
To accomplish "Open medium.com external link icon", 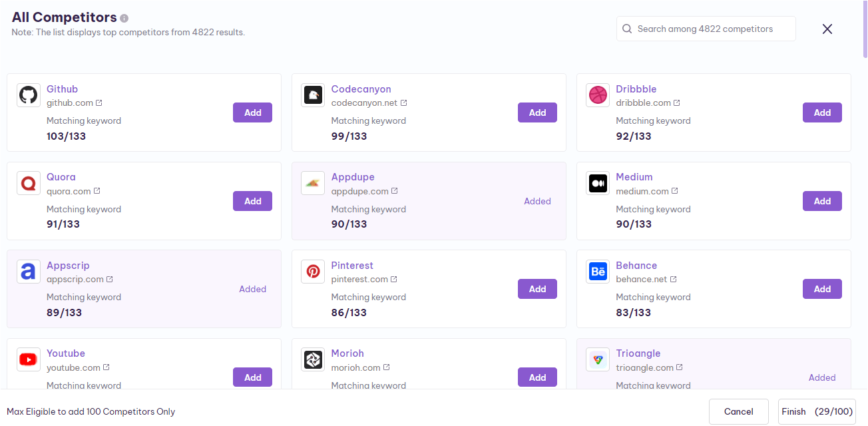I will tap(675, 191).
